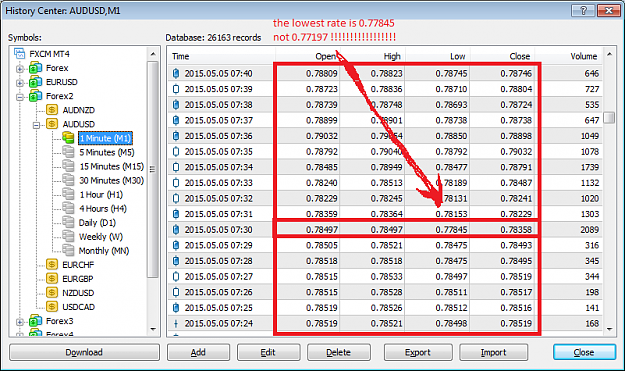This screenshot has width=625, height=371.
Task: Click the EURUSD group database icon
Action: click(35, 82)
